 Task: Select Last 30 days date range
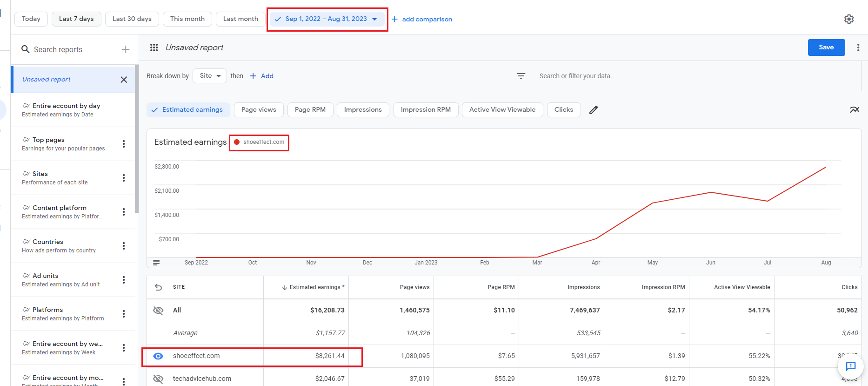pyautogui.click(x=132, y=19)
